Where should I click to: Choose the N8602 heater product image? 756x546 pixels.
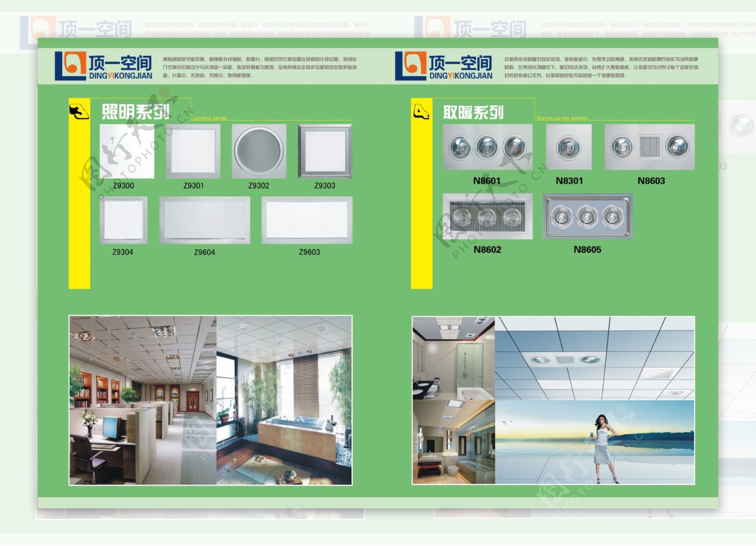[x=488, y=216]
